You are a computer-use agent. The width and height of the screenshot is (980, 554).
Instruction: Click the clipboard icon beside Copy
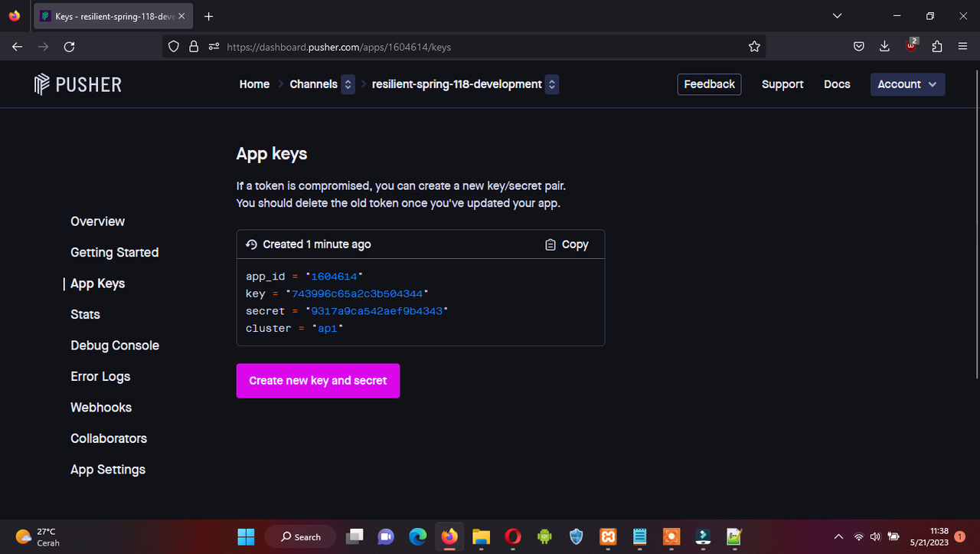tap(550, 244)
